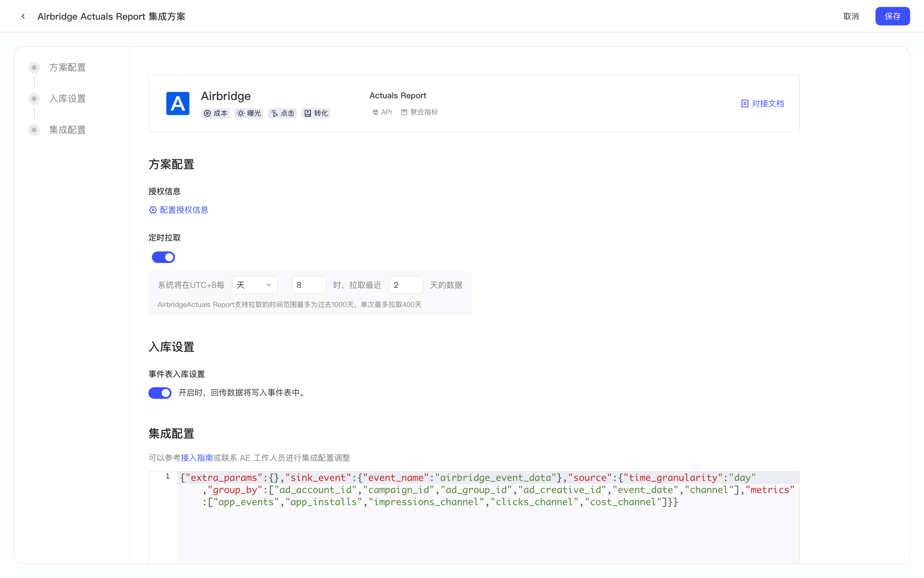The image size is (924, 578).
Task: Click the 取消 button
Action: click(851, 16)
